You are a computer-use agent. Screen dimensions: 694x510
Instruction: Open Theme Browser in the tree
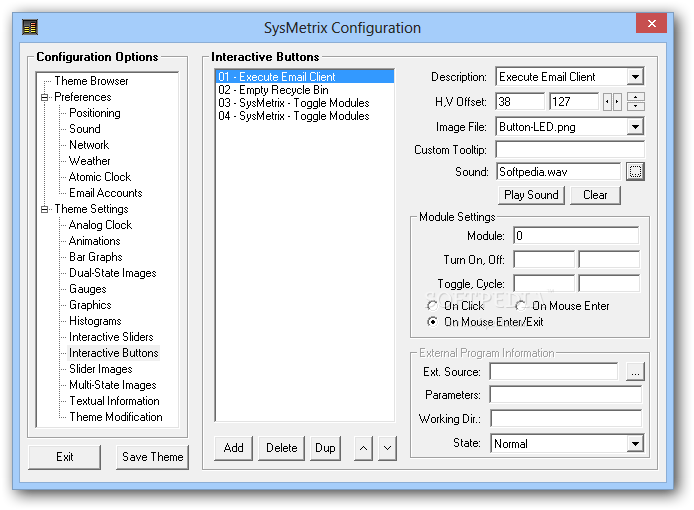pyautogui.click(x=91, y=81)
